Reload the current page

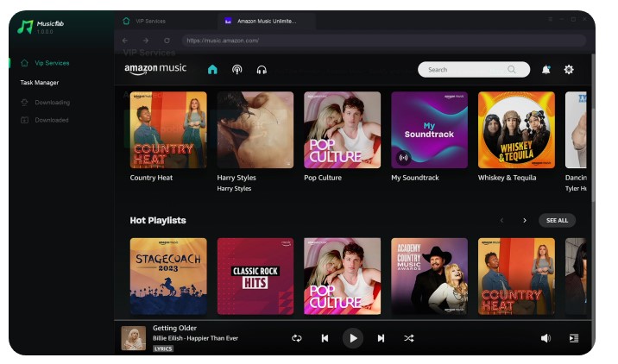pos(167,41)
